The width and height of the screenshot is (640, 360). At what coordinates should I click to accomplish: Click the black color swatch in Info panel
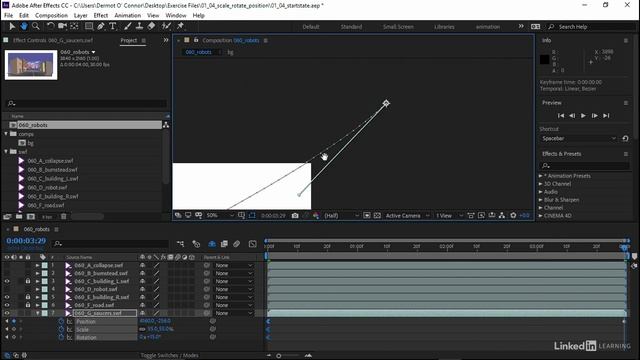pyautogui.click(x=544, y=60)
